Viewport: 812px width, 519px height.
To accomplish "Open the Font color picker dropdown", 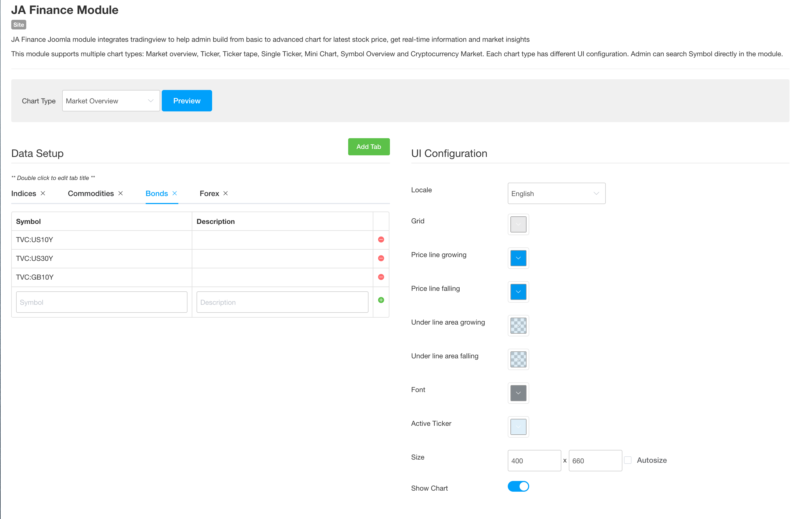I will point(518,393).
